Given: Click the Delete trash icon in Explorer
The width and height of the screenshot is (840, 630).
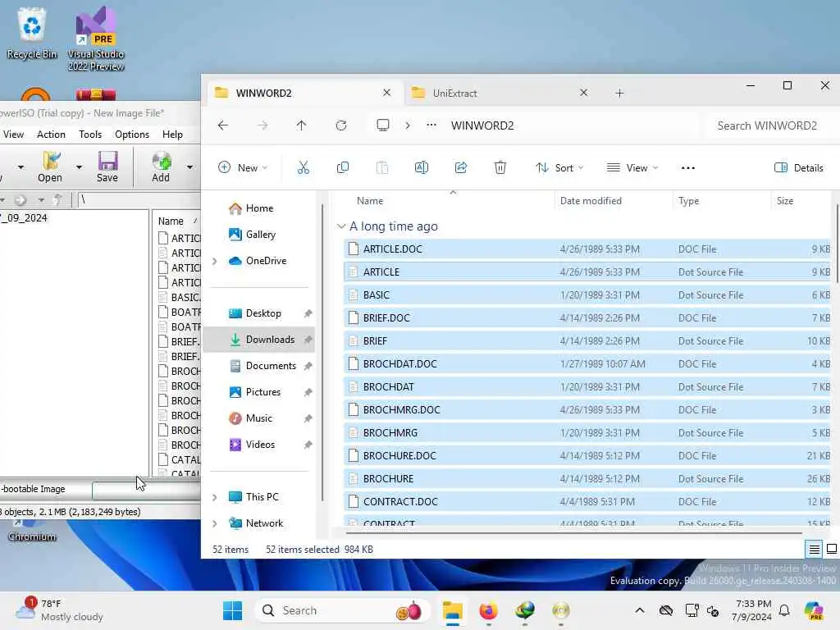Looking at the screenshot, I should 500,167.
